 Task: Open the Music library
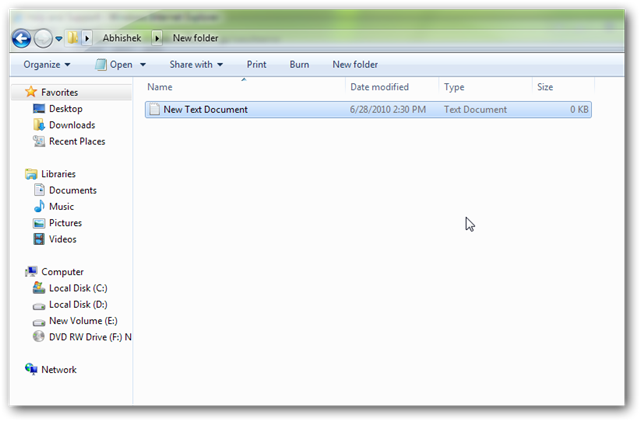[61, 207]
